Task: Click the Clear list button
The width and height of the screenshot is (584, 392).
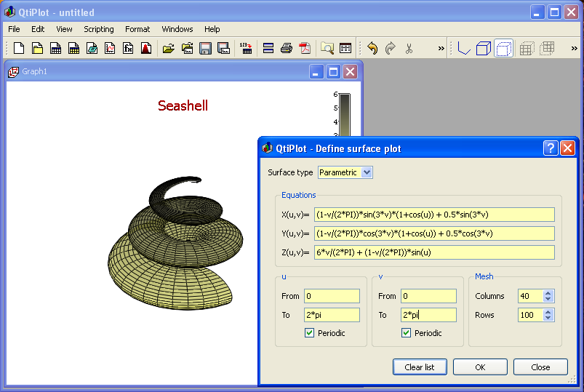Action: pyautogui.click(x=420, y=367)
